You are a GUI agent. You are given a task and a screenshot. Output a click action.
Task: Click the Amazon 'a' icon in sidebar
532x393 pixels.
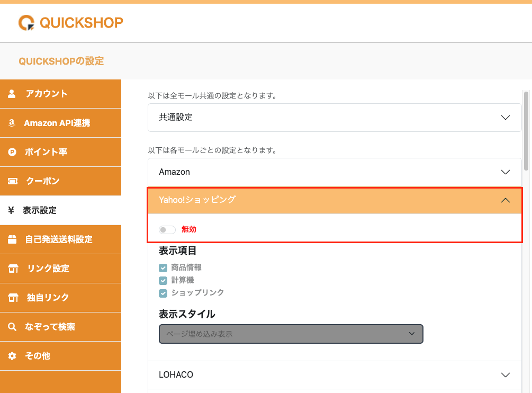12,123
